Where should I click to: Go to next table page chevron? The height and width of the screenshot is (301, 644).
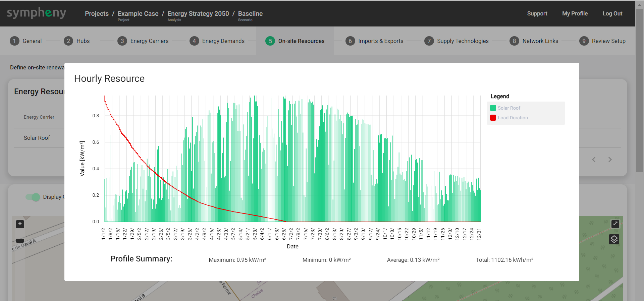610,160
